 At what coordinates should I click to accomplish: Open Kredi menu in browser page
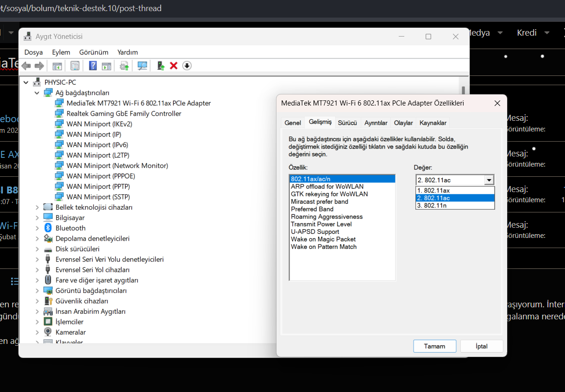pos(533,33)
